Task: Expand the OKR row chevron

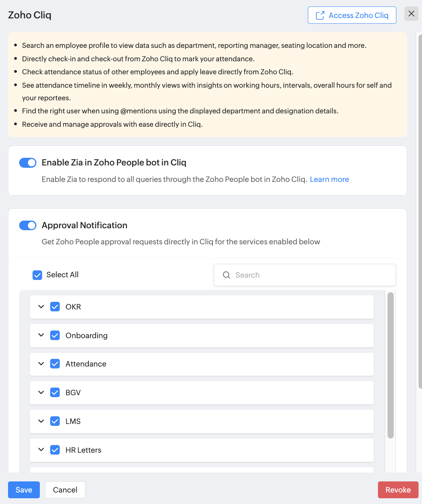Action: [x=41, y=307]
